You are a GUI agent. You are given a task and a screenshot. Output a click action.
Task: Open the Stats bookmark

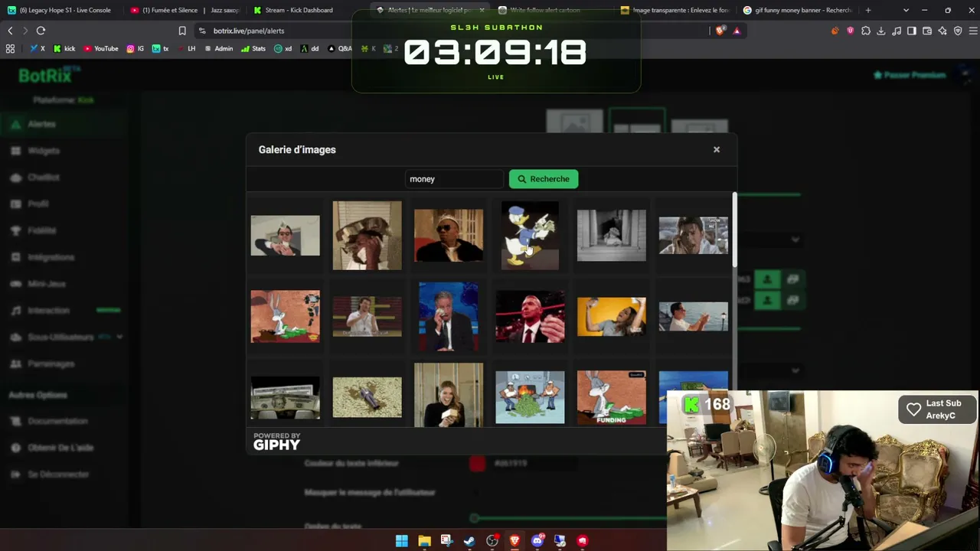pyautogui.click(x=253, y=48)
